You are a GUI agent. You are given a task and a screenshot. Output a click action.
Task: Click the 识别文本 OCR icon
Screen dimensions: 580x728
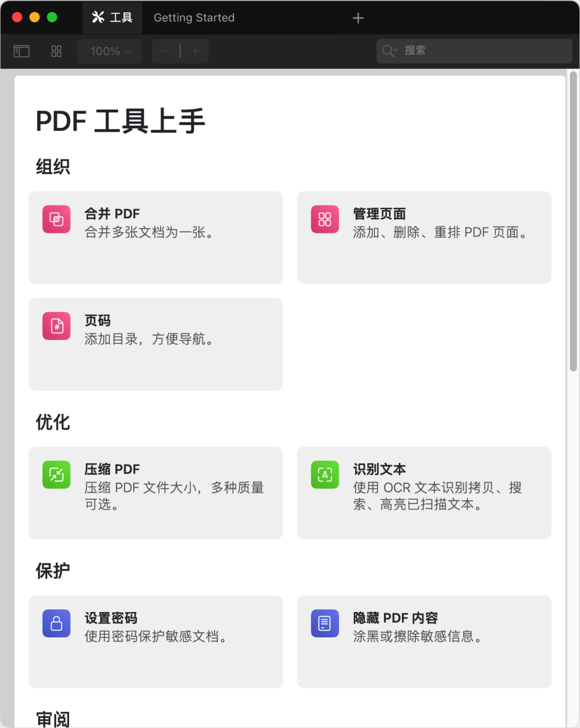pyautogui.click(x=325, y=475)
